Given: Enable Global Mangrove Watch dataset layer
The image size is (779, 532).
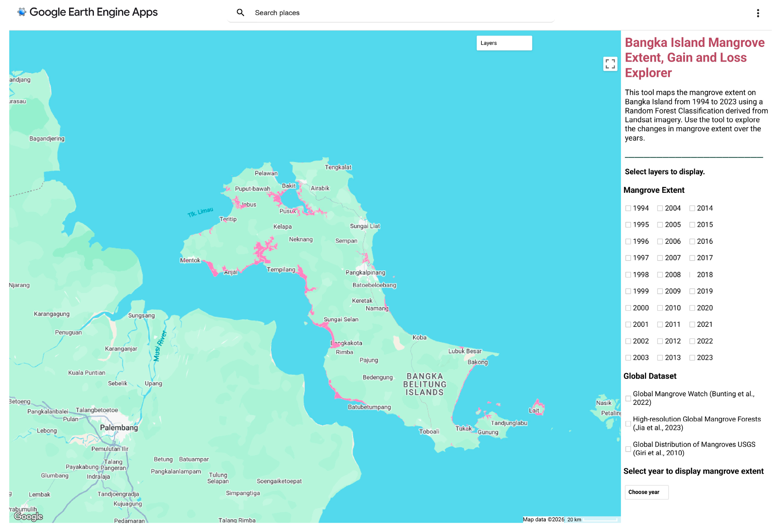Looking at the screenshot, I should 628,398.
